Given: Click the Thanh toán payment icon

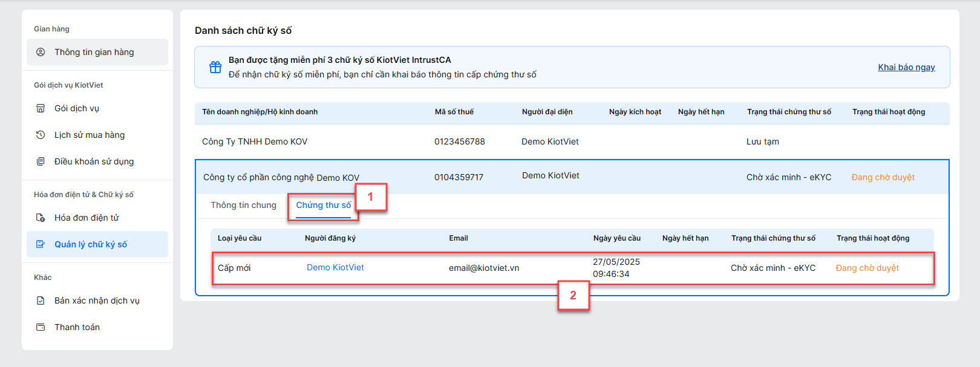Looking at the screenshot, I should [41, 327].
